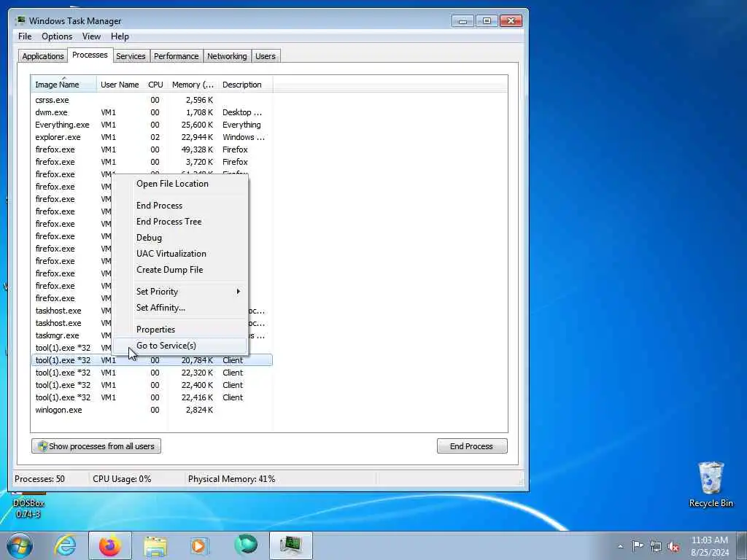Open the Recycle Bin desktop icon
This screenshot has height=560, width=747.
(711, 484)
